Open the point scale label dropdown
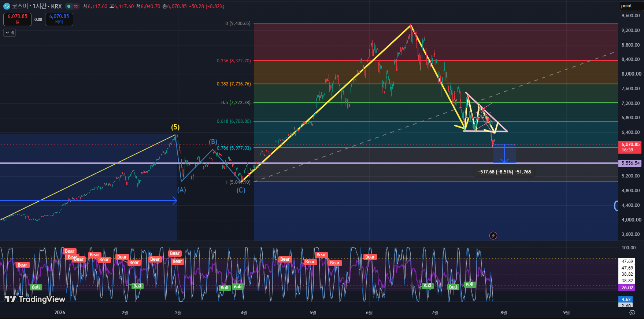644x319 pixels. click(x=631, y=6)
